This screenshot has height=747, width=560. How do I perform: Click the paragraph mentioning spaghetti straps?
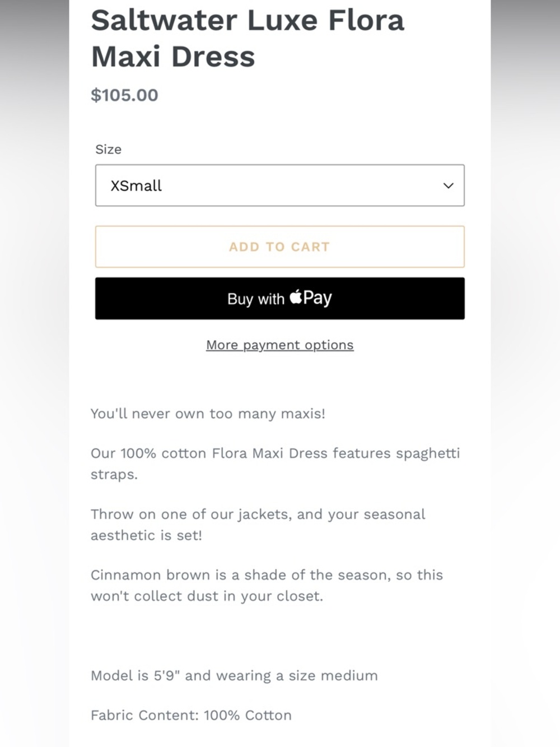point(275,463)
